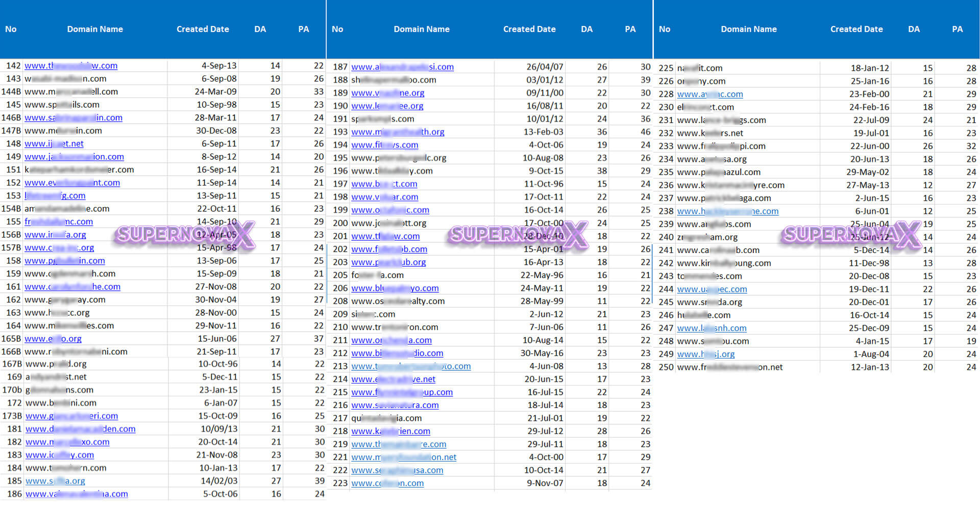Select the row number cell 144B

tap(11, 92)
